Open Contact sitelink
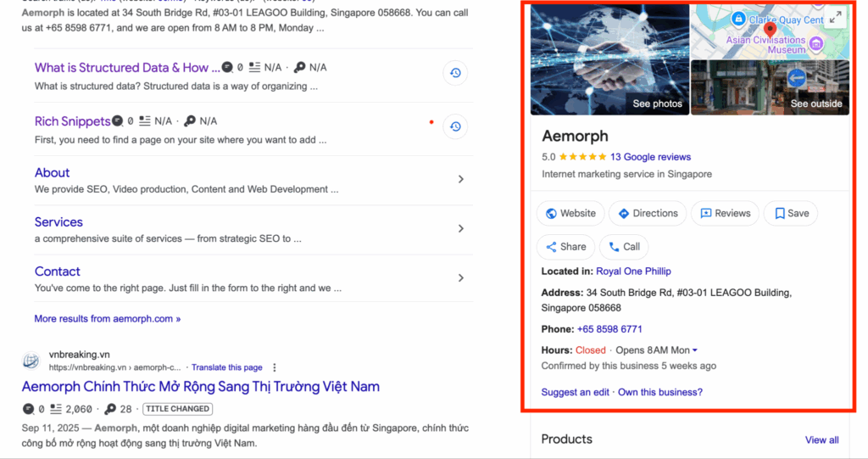The width and height of the screenshot is (868, 459). 57,271
